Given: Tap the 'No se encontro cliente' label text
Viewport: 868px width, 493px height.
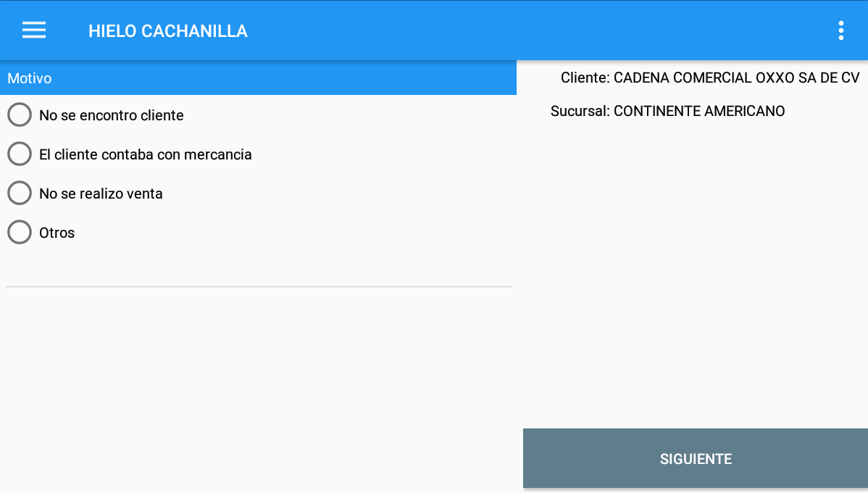Looking at the screenshot, I should tap(112, 115).
